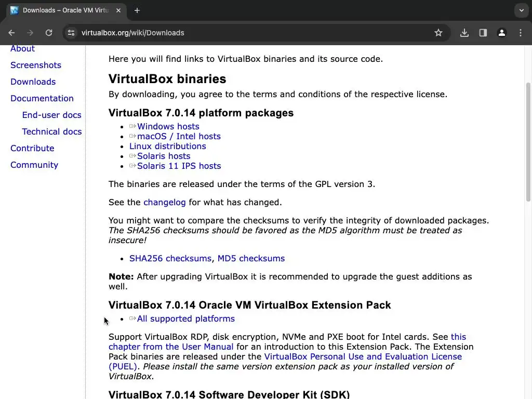Open a new tab with the plus icon
The height and width of the screenshot is (399, 532).
pos(137,10)
